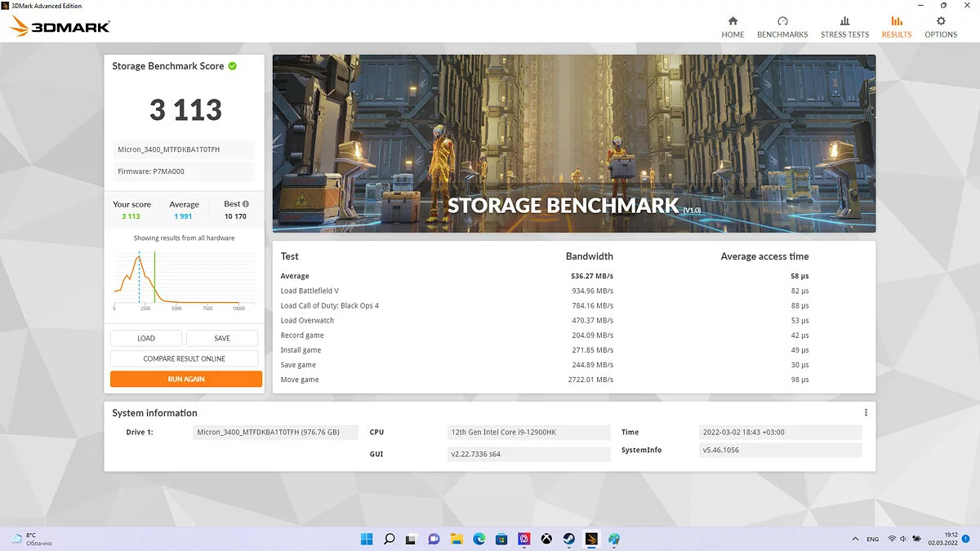Click the LOAD button
The image size is (980, 551).
146,338
